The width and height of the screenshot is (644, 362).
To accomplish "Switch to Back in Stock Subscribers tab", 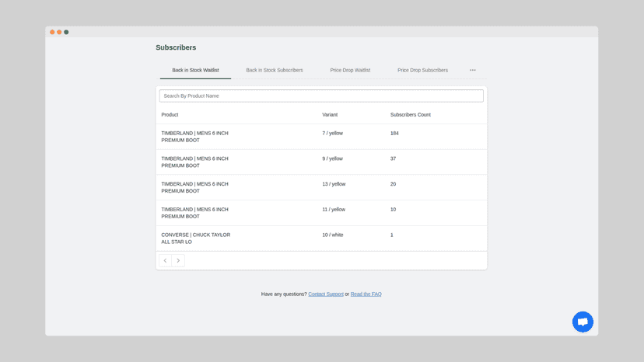I will pyautogui.click(x=275, y=70).
